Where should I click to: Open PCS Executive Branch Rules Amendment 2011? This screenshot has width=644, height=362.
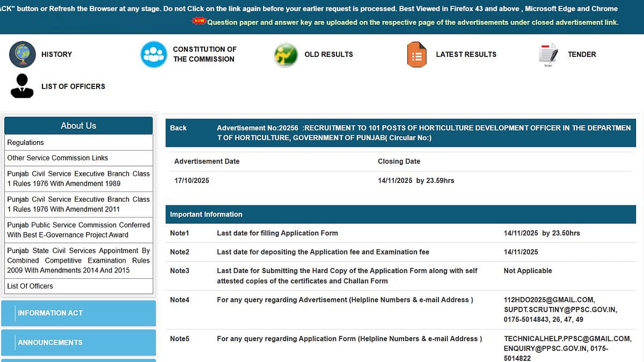tap(78, 204)
